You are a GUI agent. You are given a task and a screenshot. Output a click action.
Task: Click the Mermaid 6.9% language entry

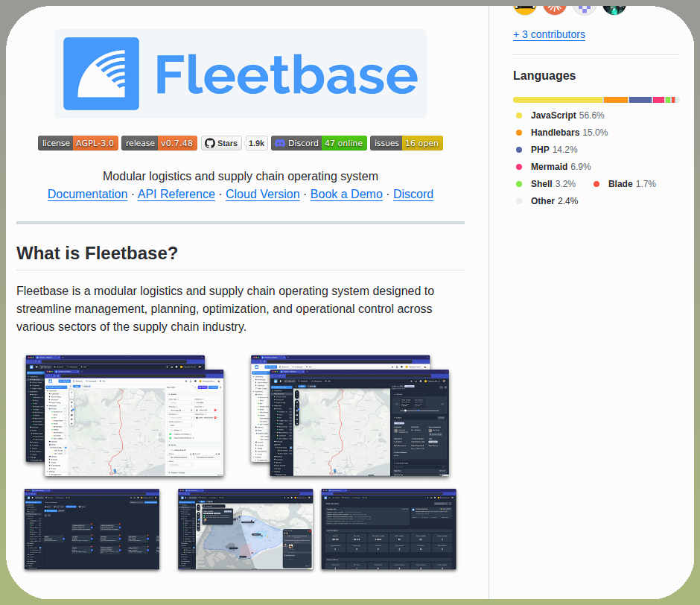(553, 167)
